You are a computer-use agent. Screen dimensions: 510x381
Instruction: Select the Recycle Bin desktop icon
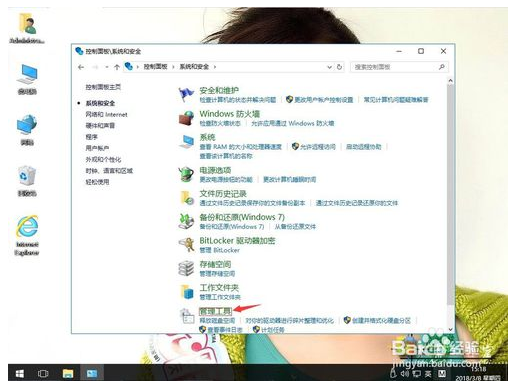[x=27, y=181]
